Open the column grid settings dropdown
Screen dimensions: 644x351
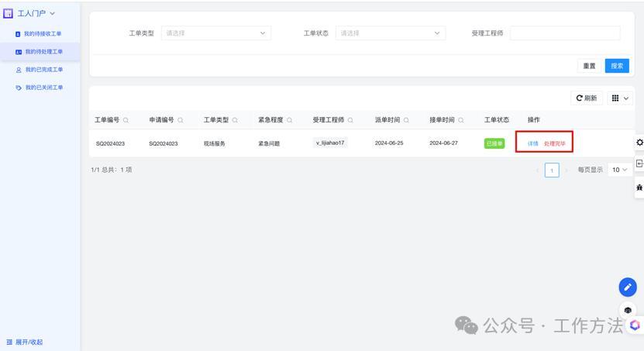(620, 98)
